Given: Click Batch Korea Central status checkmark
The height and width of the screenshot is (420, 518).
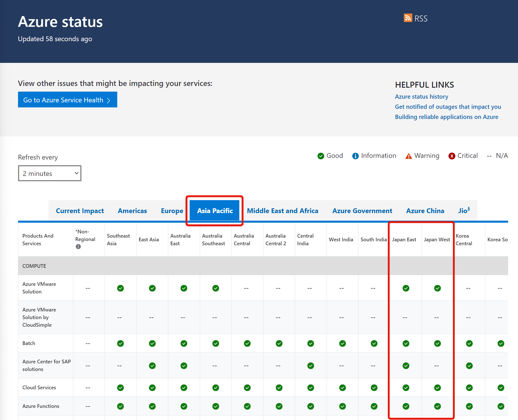Looking at the screenshot, I should [469, 343].
